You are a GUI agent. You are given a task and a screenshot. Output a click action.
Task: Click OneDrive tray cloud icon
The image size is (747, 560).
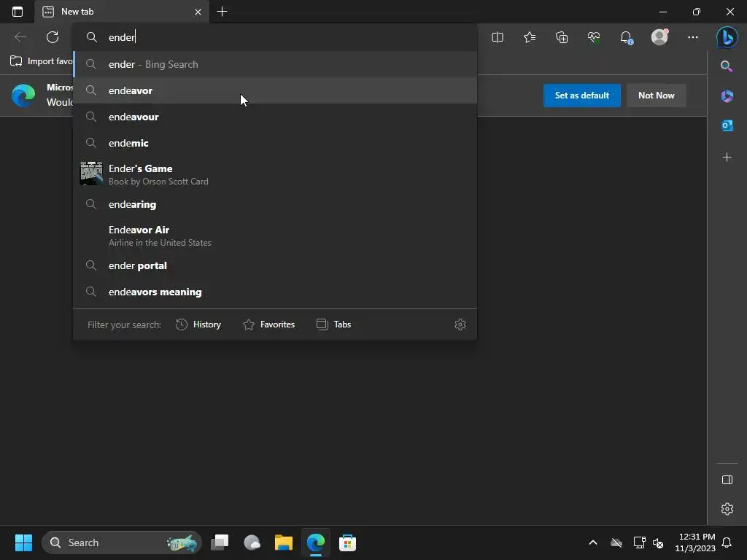[x=616, y=542]
